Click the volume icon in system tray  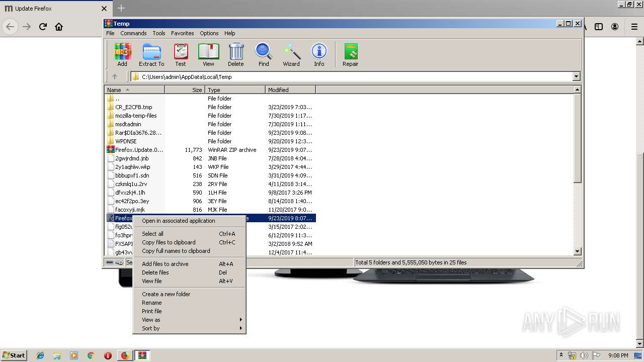(x=584, y=355)
